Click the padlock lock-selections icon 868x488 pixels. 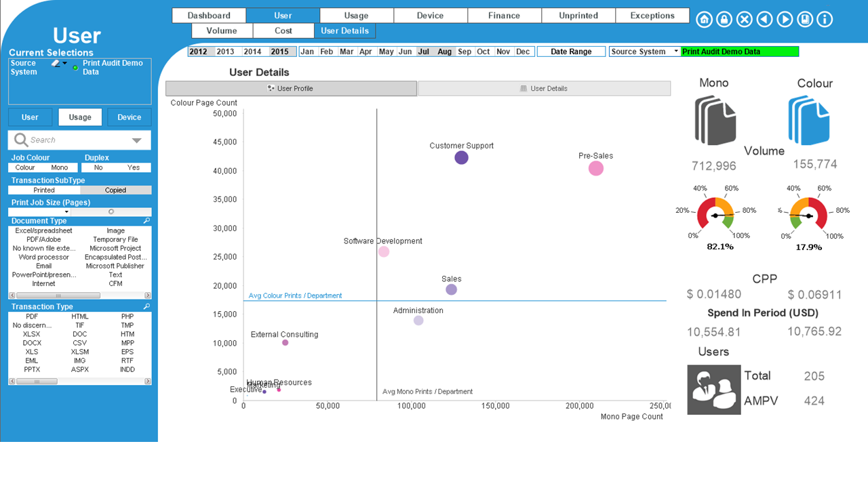pyautogui.click(x=724, y=20)
